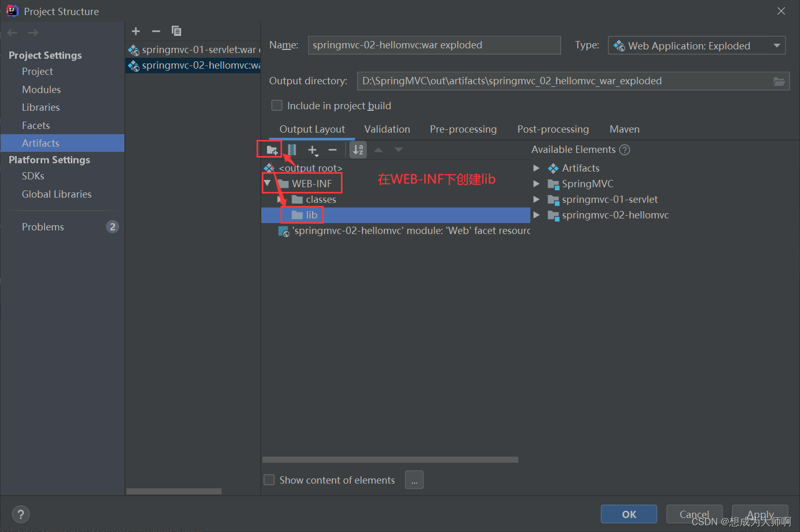Expand SpringMVC in Available Elements
This screenshot has width=800, height=532.
pos(536,184)
